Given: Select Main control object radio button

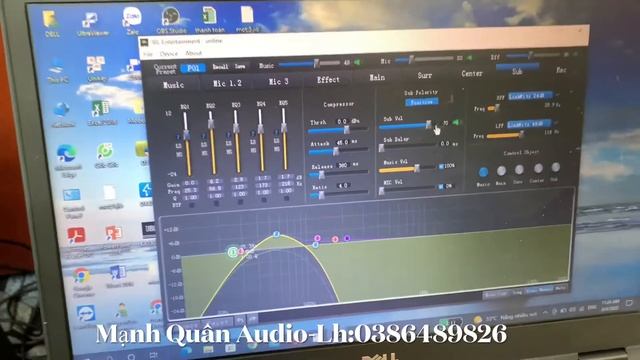Looking at the screenshot, I should click(x=501, y=171).
